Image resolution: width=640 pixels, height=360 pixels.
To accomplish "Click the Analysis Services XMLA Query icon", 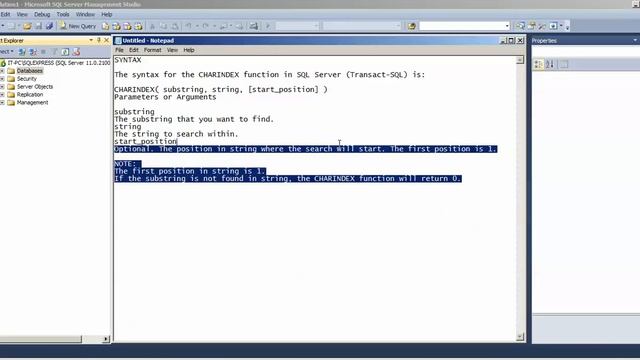I will click(138, 26).
